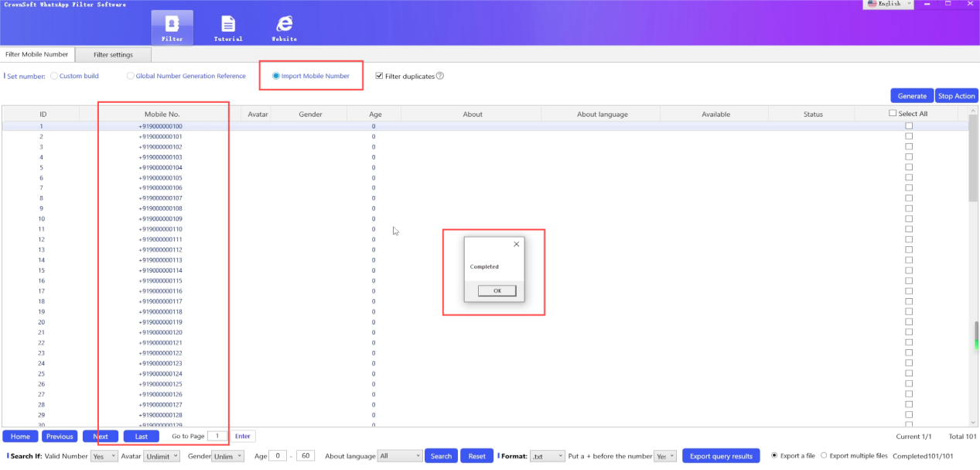Open the English language dropdown
980x470 pixels.
(888, 4)
